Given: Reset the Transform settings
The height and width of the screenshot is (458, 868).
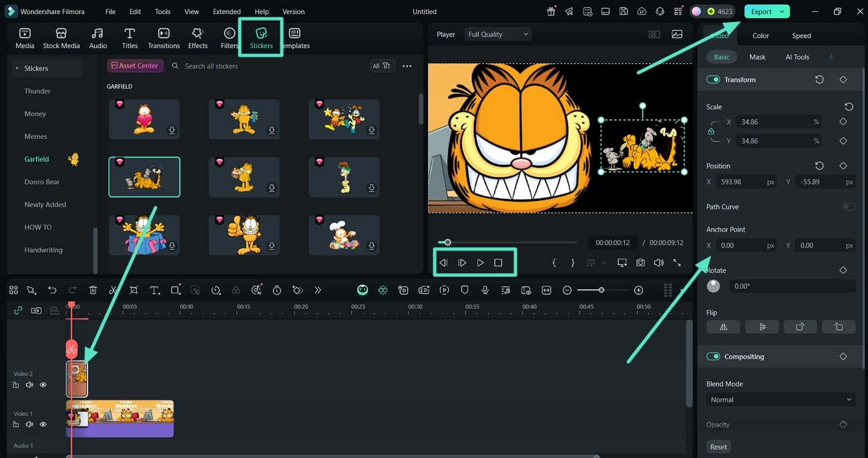Looking at the screenshot, I should (x=819, y=79).
